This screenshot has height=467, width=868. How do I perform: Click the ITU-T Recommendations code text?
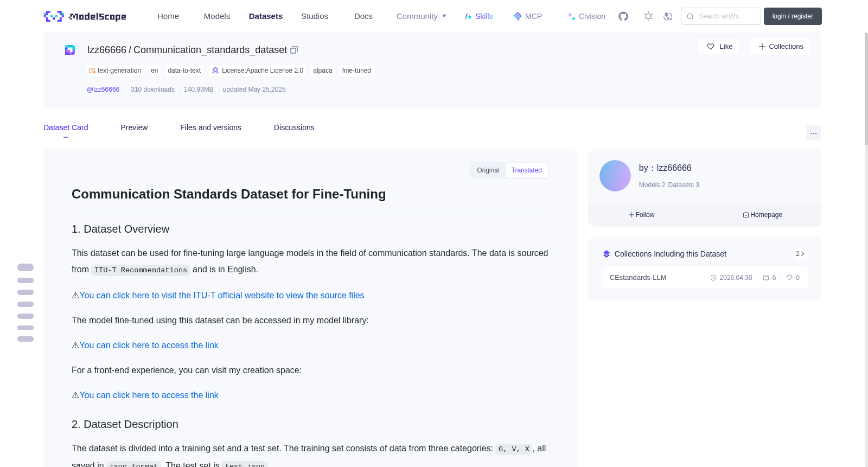[141, 270]
